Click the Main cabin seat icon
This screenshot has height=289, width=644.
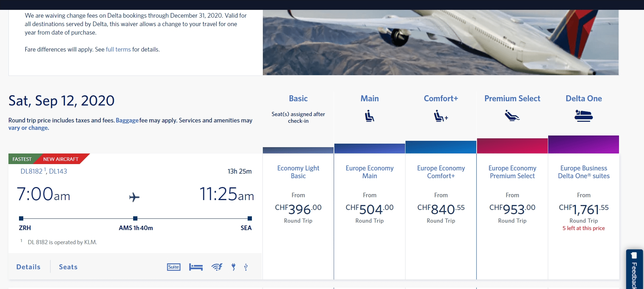pos(370,116)
